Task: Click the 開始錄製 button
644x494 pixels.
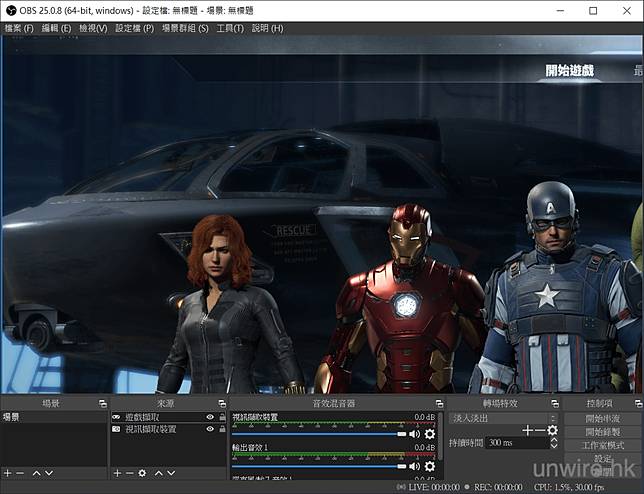Action: tap(603, 432)
